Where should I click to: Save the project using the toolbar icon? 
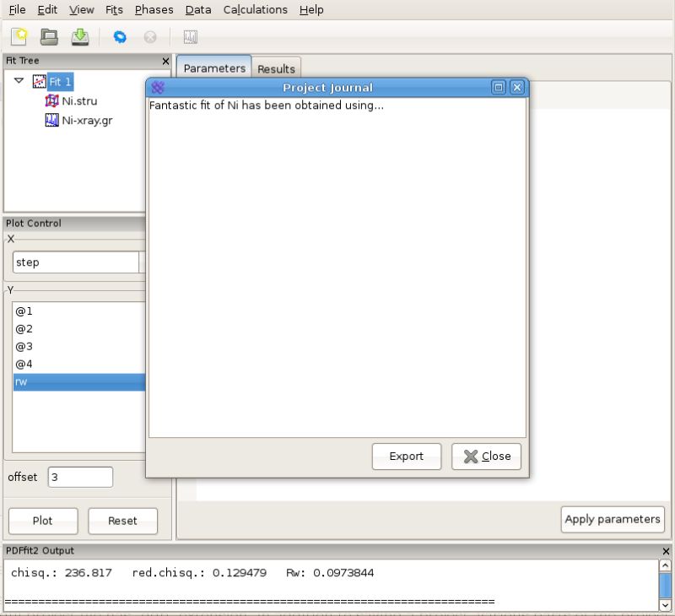pyautogui.click(x=81, y=36)
